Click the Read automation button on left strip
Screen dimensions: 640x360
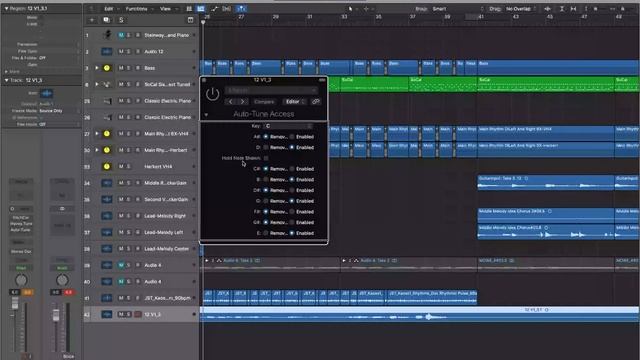[21, 268]
